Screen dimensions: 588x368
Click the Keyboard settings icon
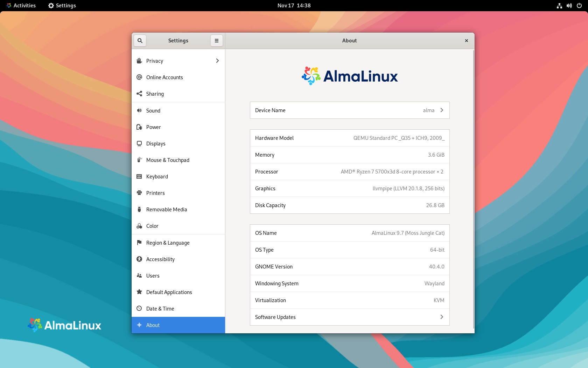pos(140,176)
